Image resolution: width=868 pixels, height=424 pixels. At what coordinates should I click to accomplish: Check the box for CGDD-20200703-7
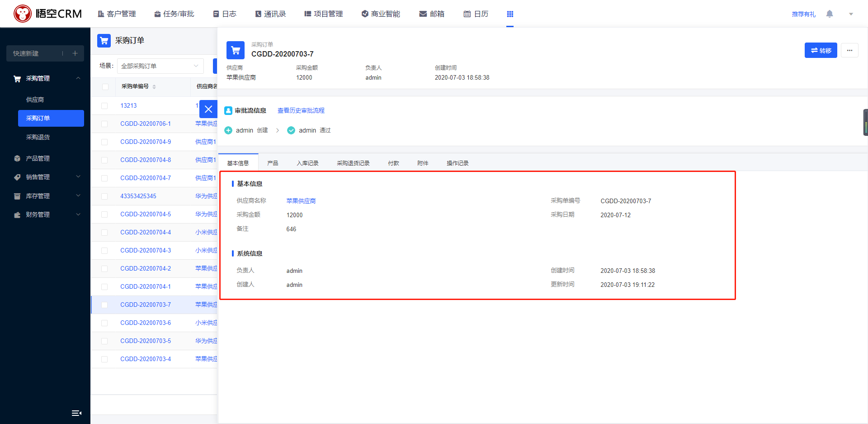click(104, 305)
